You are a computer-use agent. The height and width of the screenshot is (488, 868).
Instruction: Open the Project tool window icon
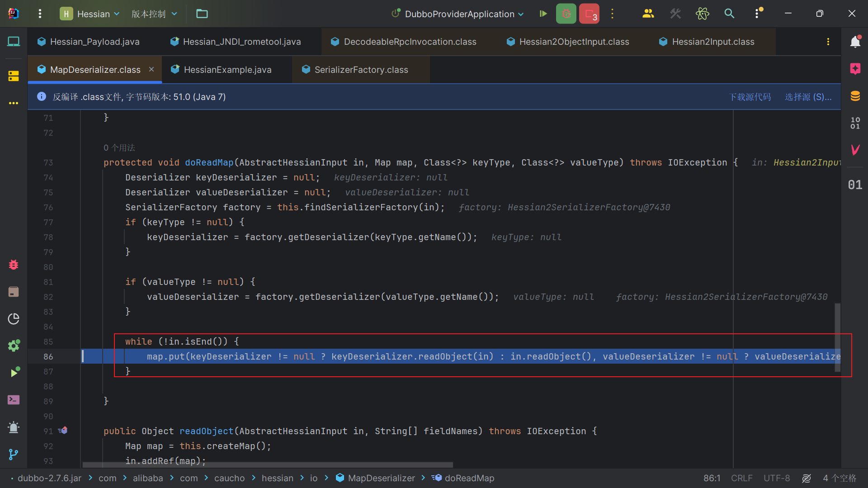(x=14, y=42)
